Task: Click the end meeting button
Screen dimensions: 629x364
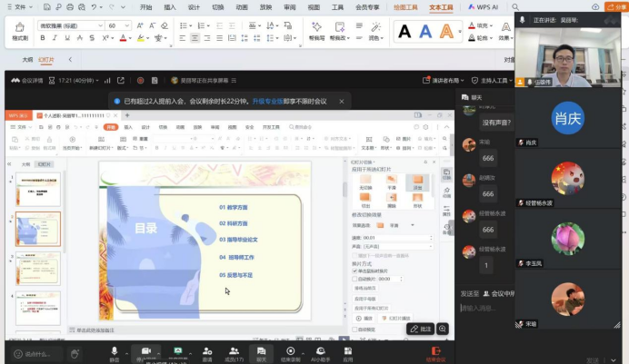Action: [435, 352]
